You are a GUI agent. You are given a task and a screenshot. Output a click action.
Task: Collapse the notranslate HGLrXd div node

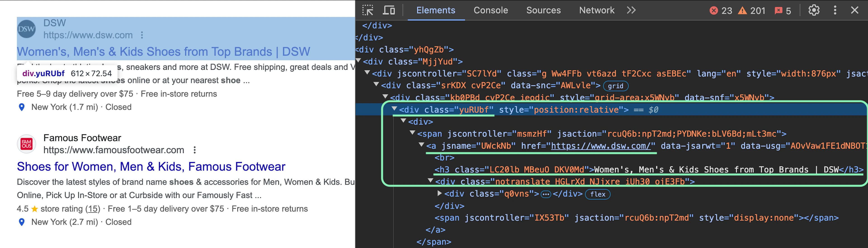[x=430, y=181]
